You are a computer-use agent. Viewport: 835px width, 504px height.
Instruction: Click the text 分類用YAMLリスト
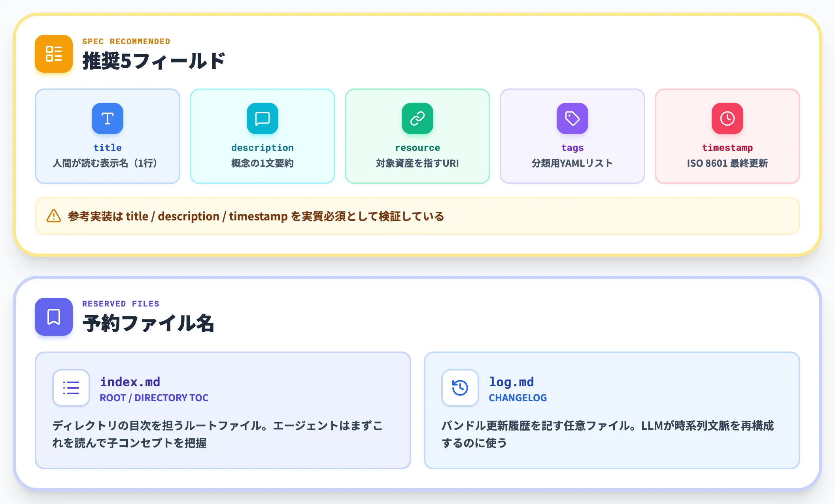tap(572, 163)
